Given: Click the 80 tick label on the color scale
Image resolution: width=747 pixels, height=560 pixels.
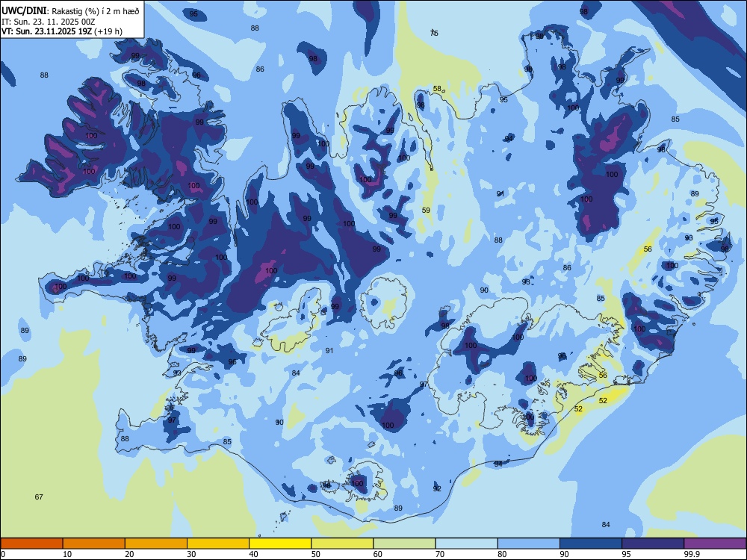Looking at the screenshot, I should pos(502,554).
